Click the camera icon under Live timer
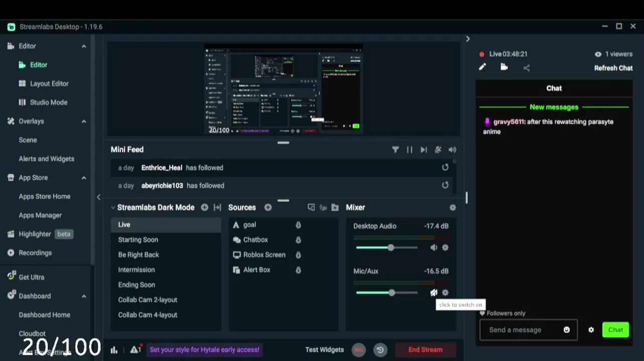 pyautogui.click(x=504, y=67)
